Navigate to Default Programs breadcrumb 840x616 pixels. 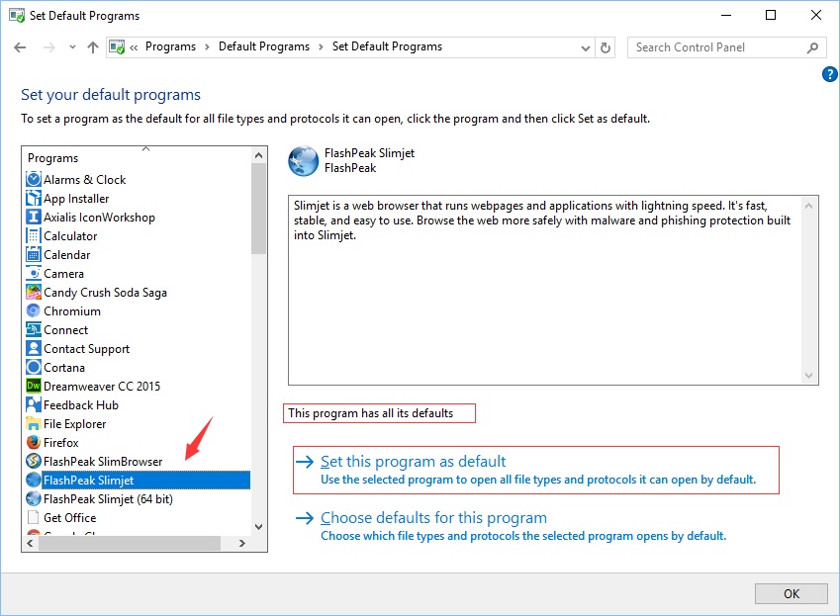264,47
